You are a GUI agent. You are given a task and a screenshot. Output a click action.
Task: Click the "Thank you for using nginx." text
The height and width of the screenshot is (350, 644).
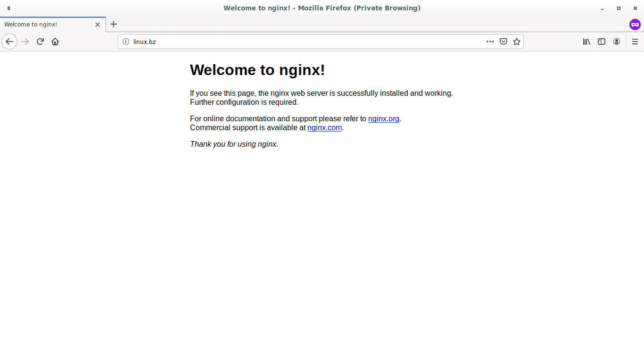pyautogui.click(x=234, y=144)
